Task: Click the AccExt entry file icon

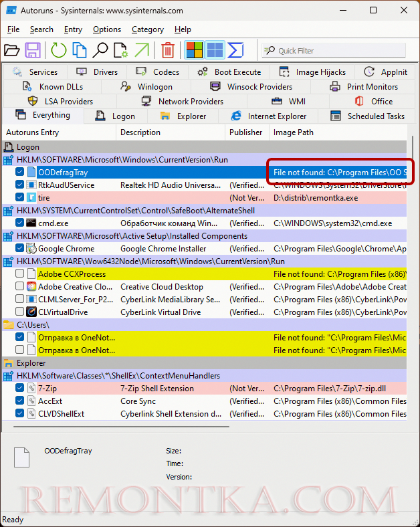Action: [31, 401]
